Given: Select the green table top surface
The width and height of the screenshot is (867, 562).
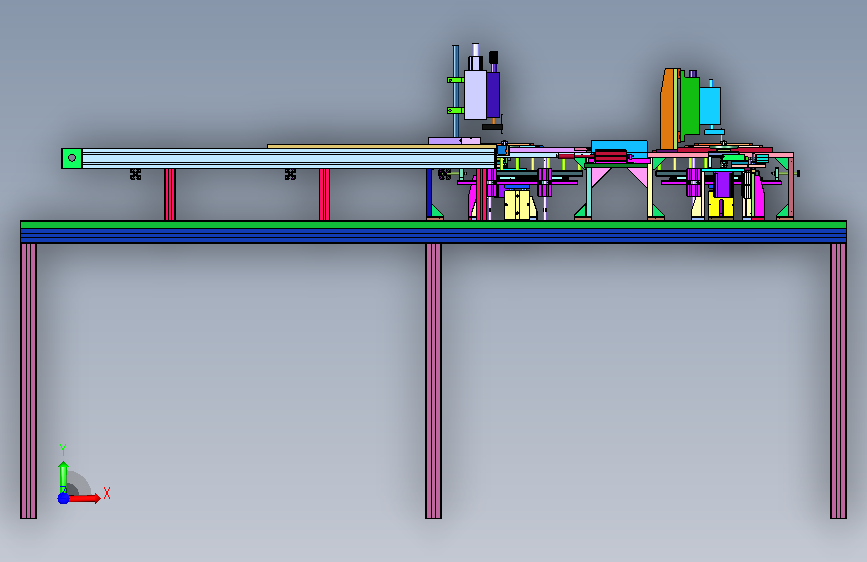Looking at the screenshot, I should [x=434, y=225].
